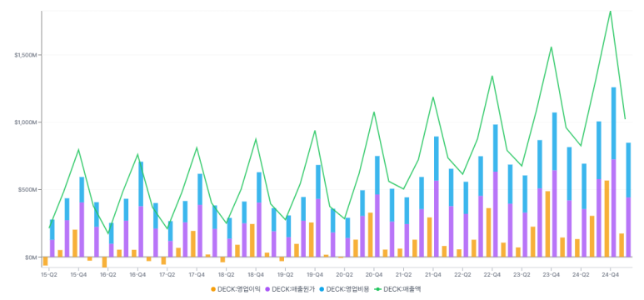Click the 15-Q2 x-axis label
The width and height of the screenshot is (644, 300).
coord(49,274)
